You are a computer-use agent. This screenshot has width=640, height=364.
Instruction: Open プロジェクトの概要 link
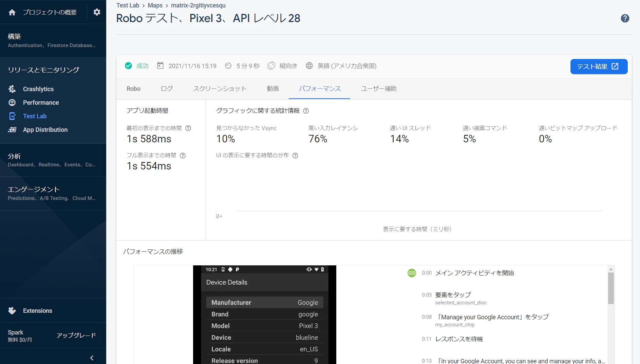[x=50, y=12]
